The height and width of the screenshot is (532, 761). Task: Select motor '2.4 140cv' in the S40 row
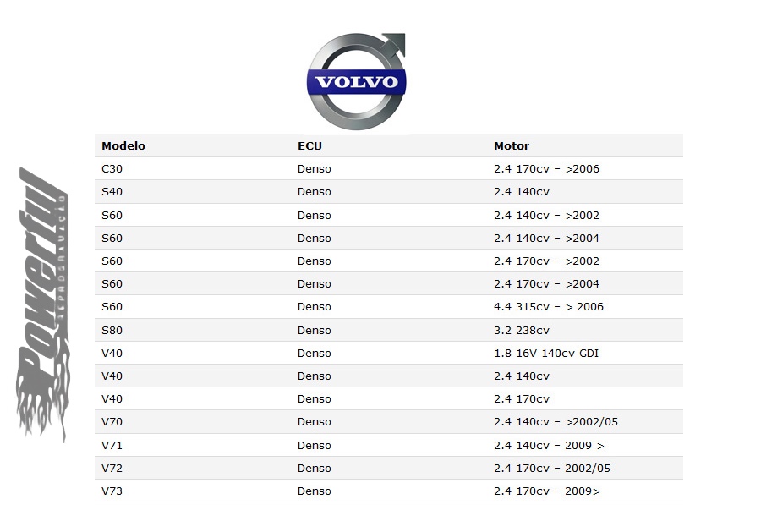pos(522,192)
